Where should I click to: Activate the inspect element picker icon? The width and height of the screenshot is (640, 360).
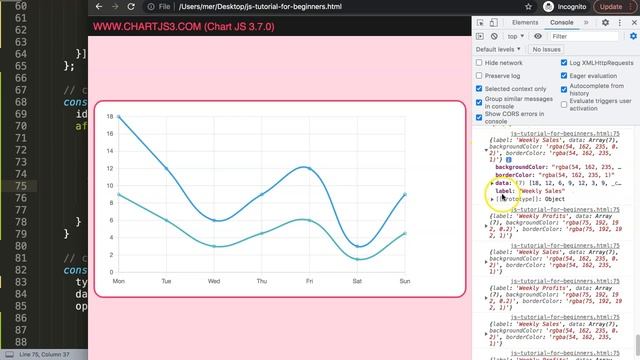pos(480,23)
